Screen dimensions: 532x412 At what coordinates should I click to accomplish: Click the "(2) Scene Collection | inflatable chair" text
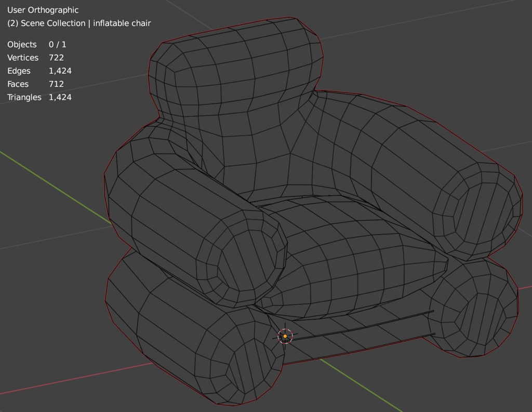coord(79,23)
